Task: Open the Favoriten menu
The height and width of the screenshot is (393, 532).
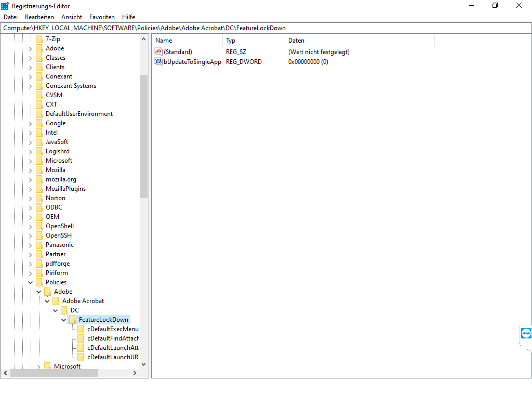Action: point(102,17)
